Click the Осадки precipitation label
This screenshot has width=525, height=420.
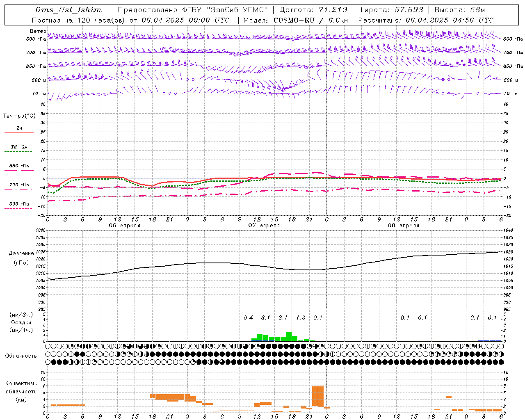point(21,322)
